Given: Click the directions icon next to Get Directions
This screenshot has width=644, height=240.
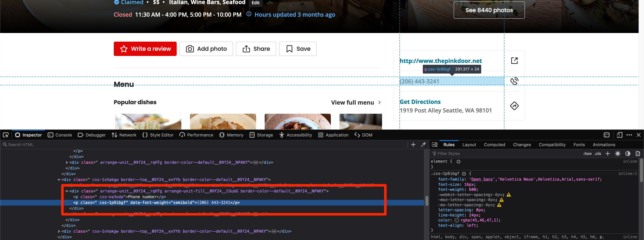Looking at the screenshot, I should [514, 106].
